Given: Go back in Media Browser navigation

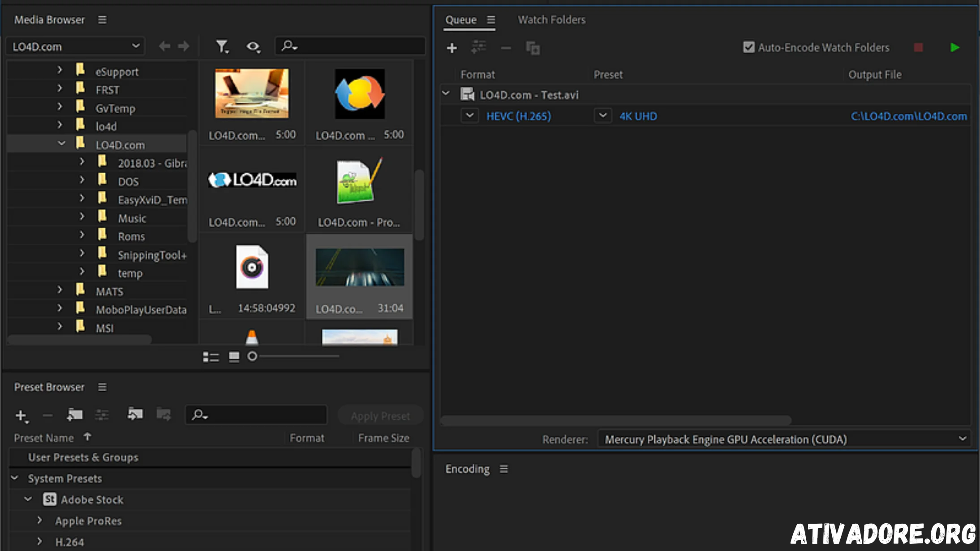Looking at the screenshot, I should click(x=164, y=46).
